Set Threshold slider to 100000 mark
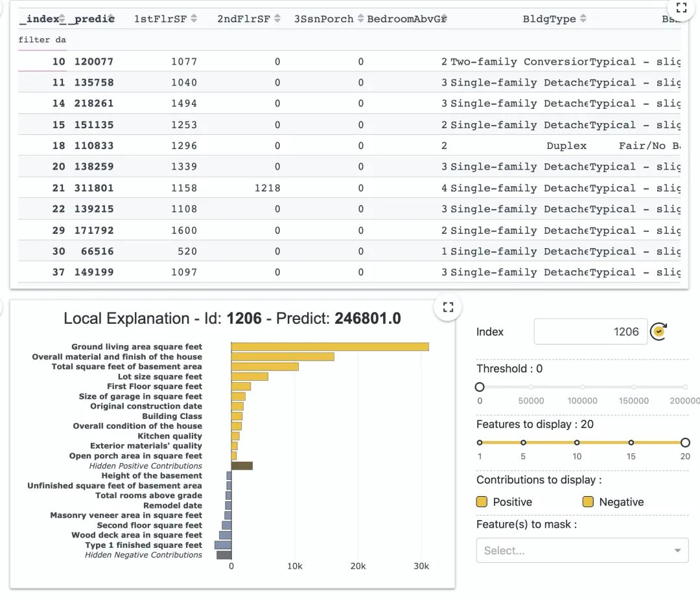Image resolution: width=700 pixels, height=601 pixels. pos(582,387)
